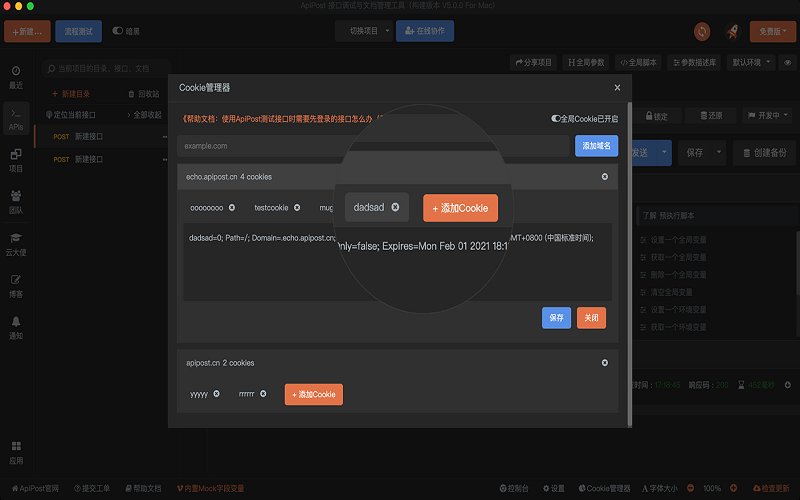Image resolution: width=800 pixels, height=500 pixels.
Task: Remove the dadsad cookie via its x icon
Action: (x=395, y=207)
